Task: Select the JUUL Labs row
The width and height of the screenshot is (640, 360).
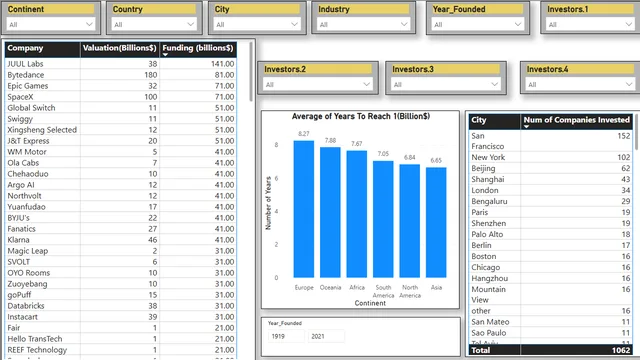Action: (x=121, y=64)
